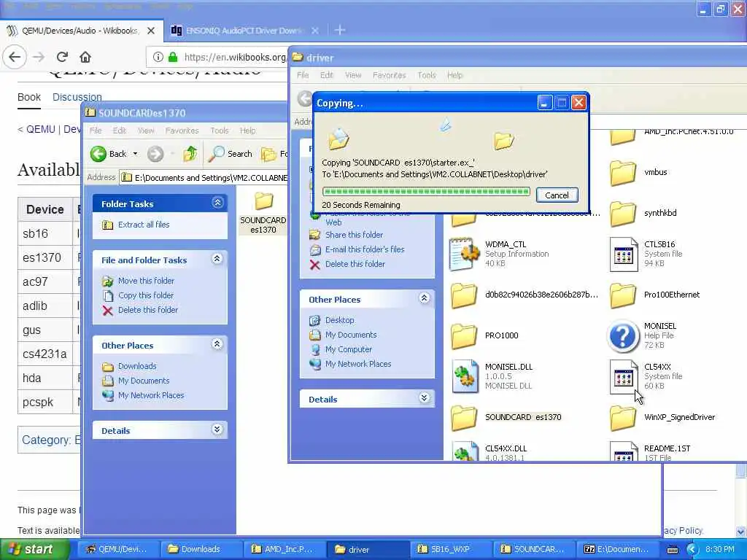Click Share this folder in driver window
Image resolution: width=747 pixels, height=560 pixels.
pyautogui.click(x=354, y=235)
